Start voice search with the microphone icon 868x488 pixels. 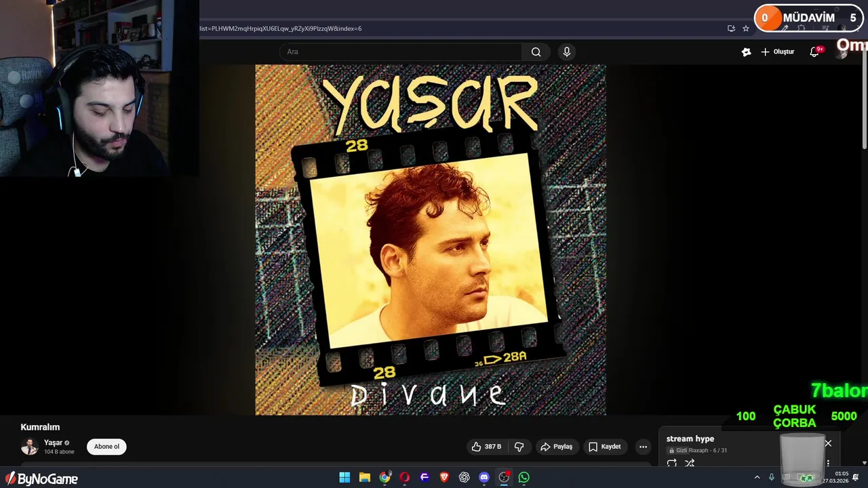(567, 52)
